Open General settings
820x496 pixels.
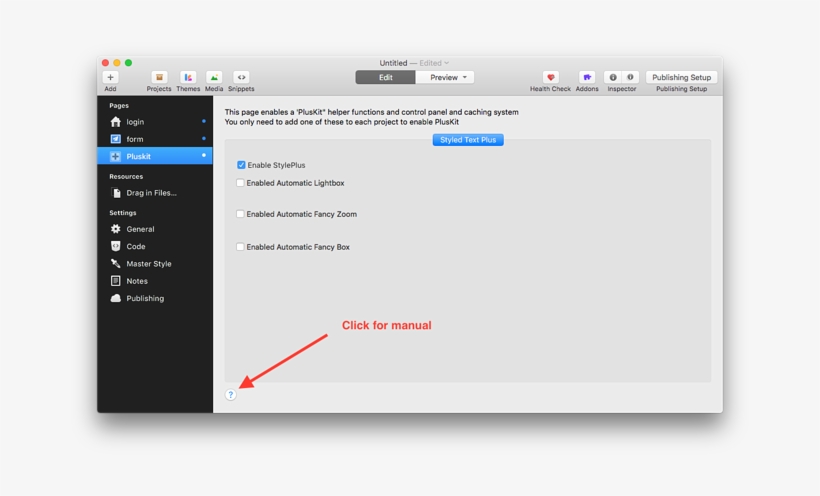[x=155, y=229]
